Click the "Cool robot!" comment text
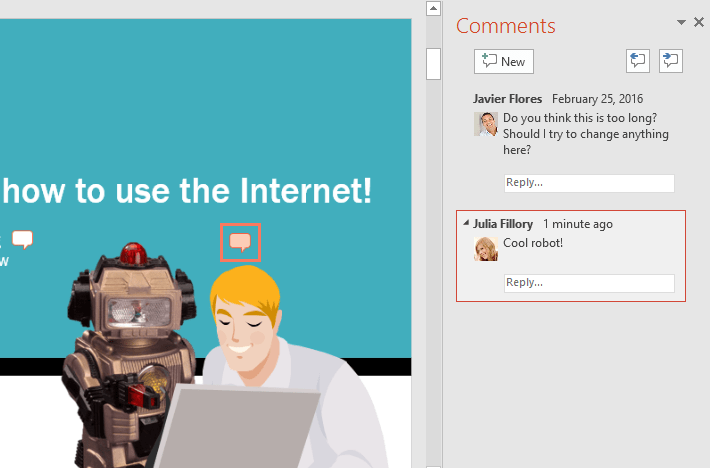The image size is (710, 468). 533,243
